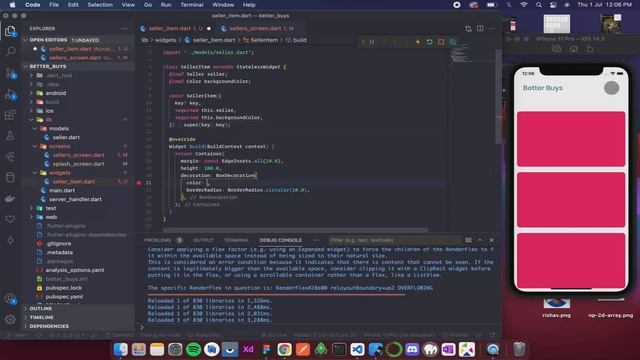Tap the first pink card in the Simulator
The image size is (640, 360).
[571, 139]
